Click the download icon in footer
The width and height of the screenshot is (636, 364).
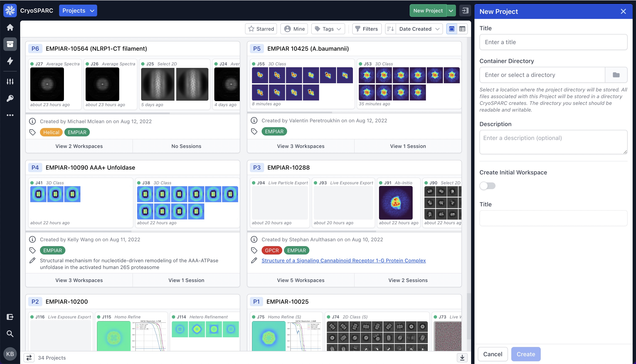(462, 357)
